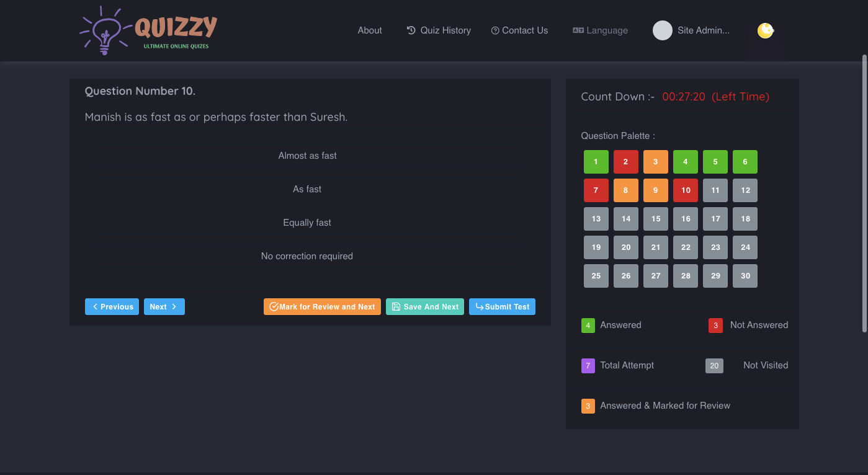868x475 pixels.
Task: Go to the Previous question
Action: [112, 306]
